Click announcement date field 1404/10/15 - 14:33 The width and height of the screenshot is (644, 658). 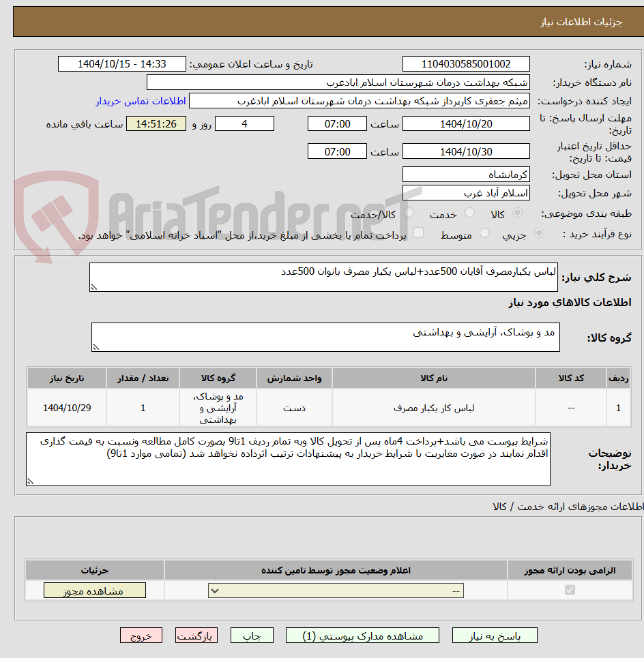pyautogui.click(x=121, y=64)
